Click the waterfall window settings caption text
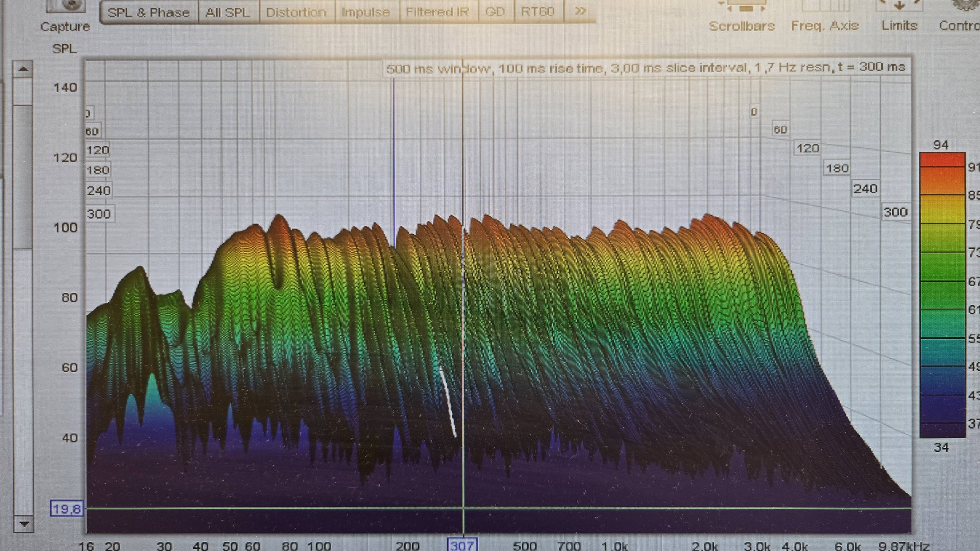The width and height of the screenshot is (980, 551). click(x=646, y=68)
